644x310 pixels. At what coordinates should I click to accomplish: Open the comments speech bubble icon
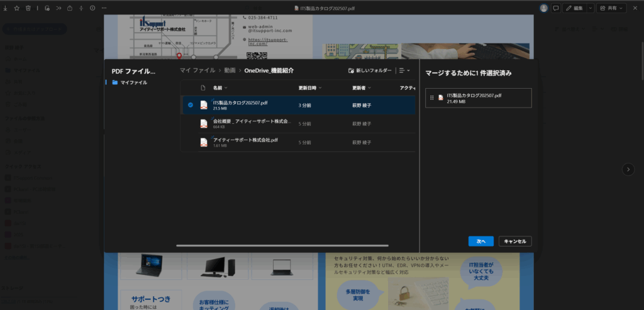click(x=556, y=8)
